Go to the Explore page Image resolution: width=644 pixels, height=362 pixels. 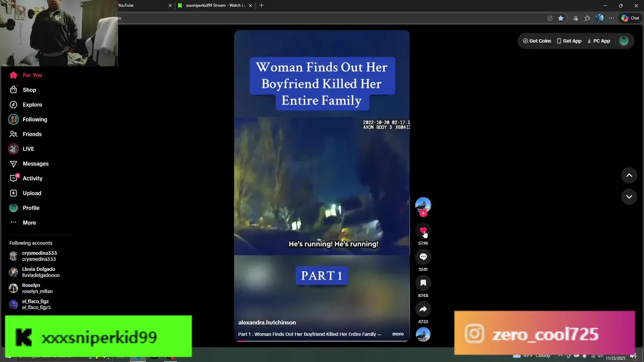click(x=25, y=105)
